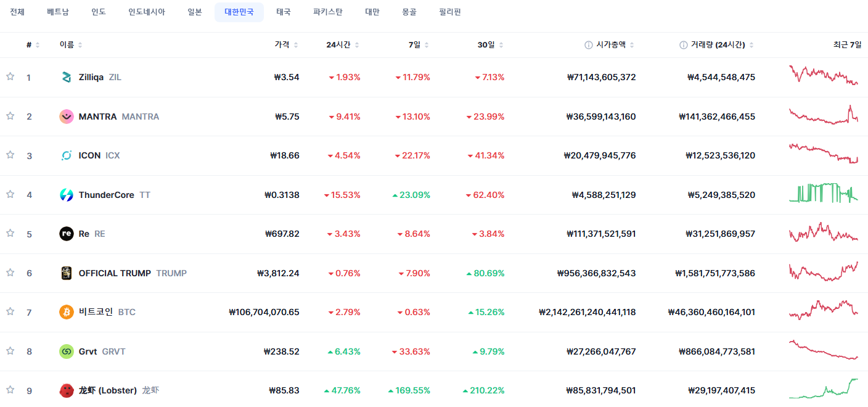The image size is (868, 407).
Task: Toggle the watchlist star for 비트코인
Action: click(10, 311)
